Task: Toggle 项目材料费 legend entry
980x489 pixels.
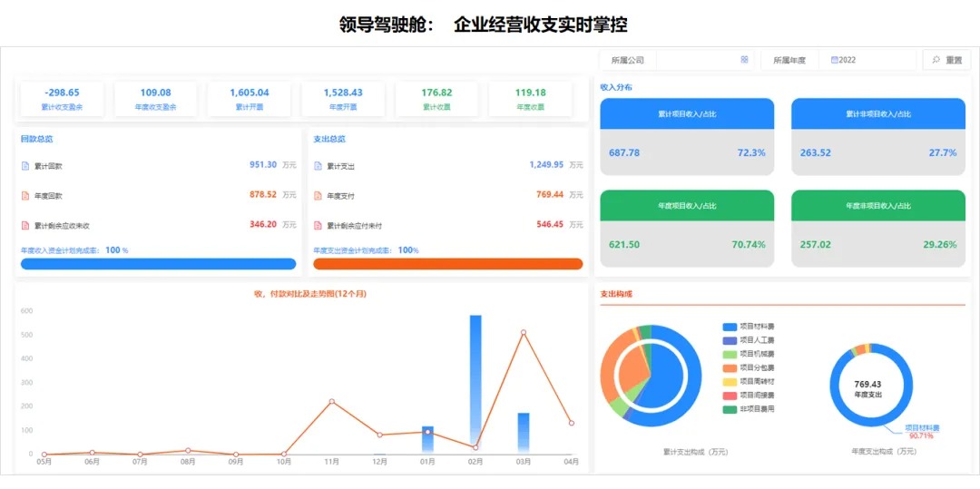Action: pyautogui.click(x=749, y=327)
